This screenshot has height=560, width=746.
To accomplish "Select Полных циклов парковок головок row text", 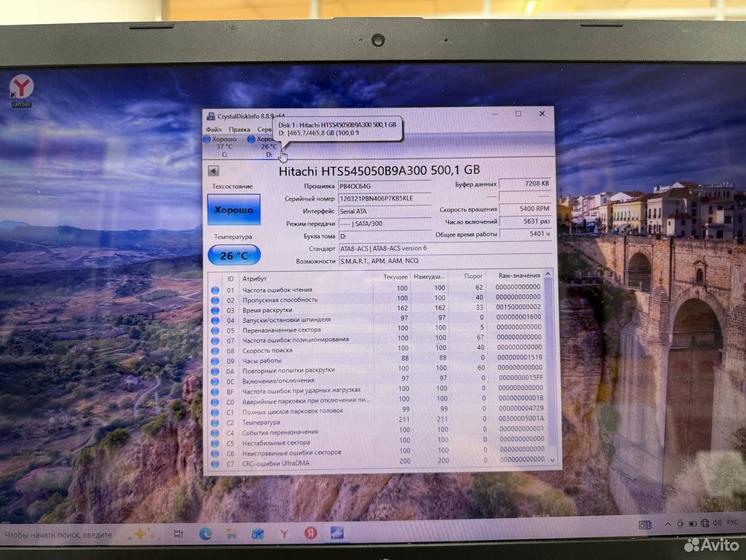I will pyautogui.click(x=293, y=412).
